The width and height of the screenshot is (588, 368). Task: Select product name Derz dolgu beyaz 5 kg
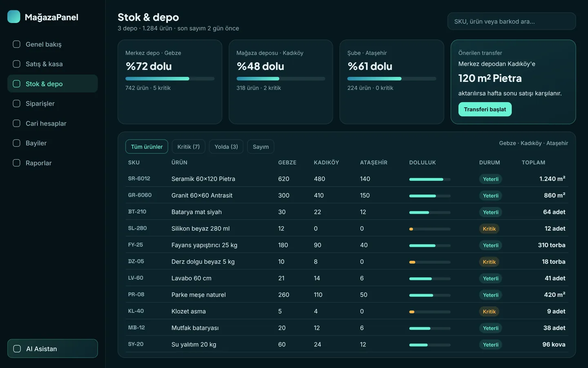click(x=203, y=262)
